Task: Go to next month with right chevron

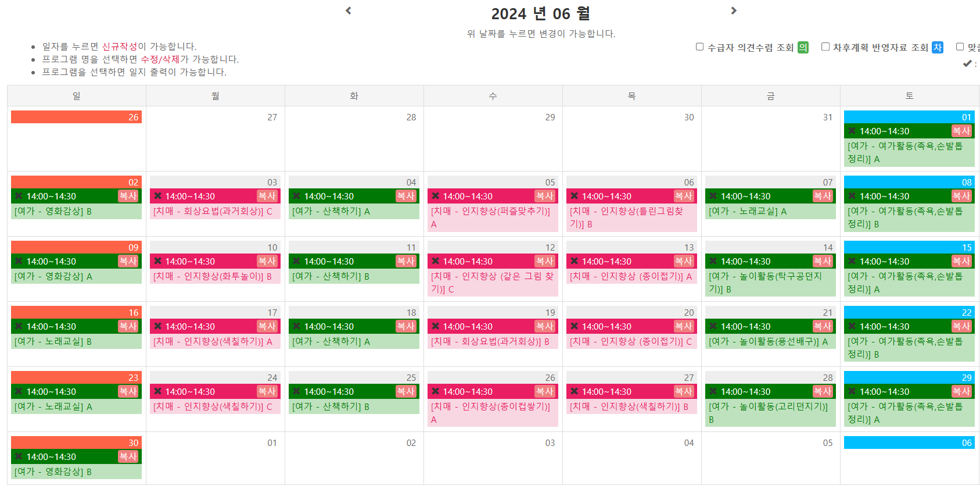Action: click(x=734, y=10)
